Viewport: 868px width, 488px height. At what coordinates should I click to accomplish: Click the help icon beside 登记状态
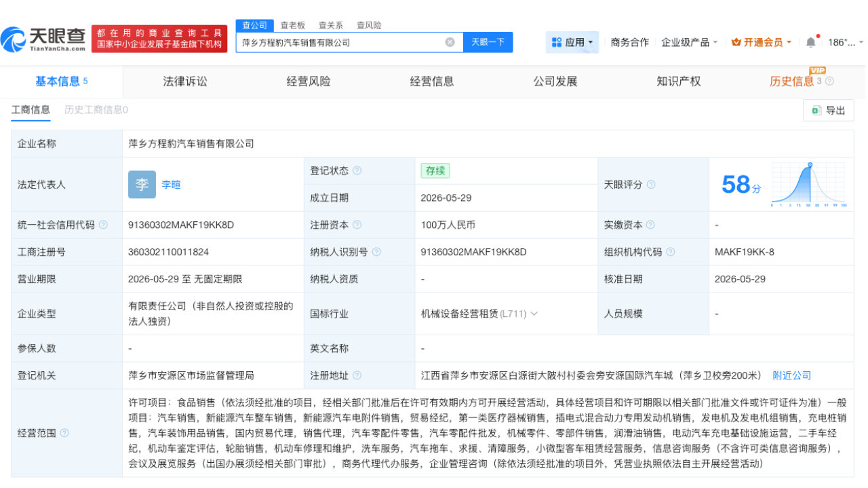click(x=357, y=171)
